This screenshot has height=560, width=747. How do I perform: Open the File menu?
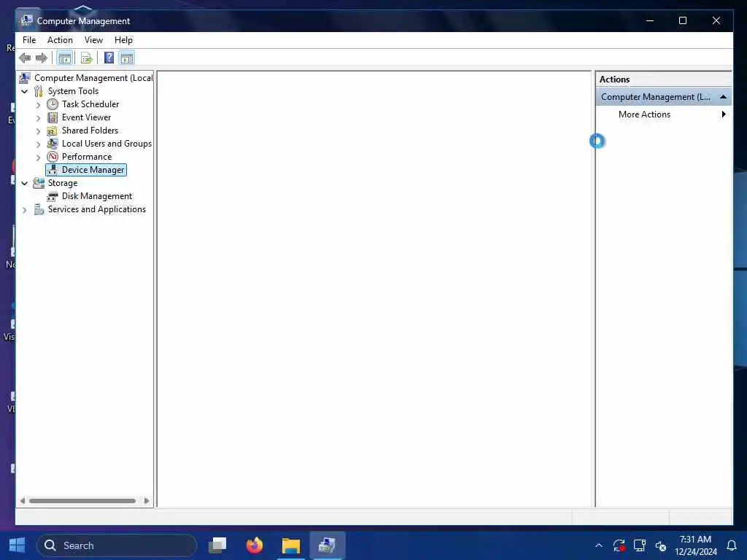(x=29, y=40)
